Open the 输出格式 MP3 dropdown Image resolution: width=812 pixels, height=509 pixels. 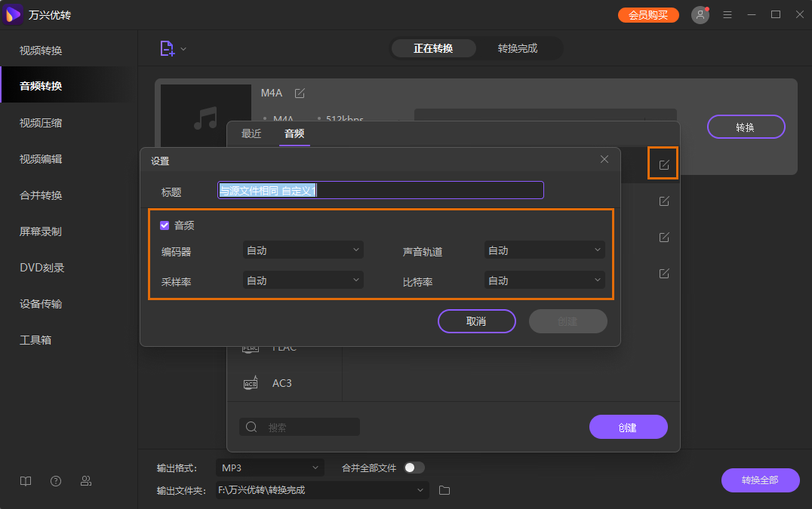[269, 468]
